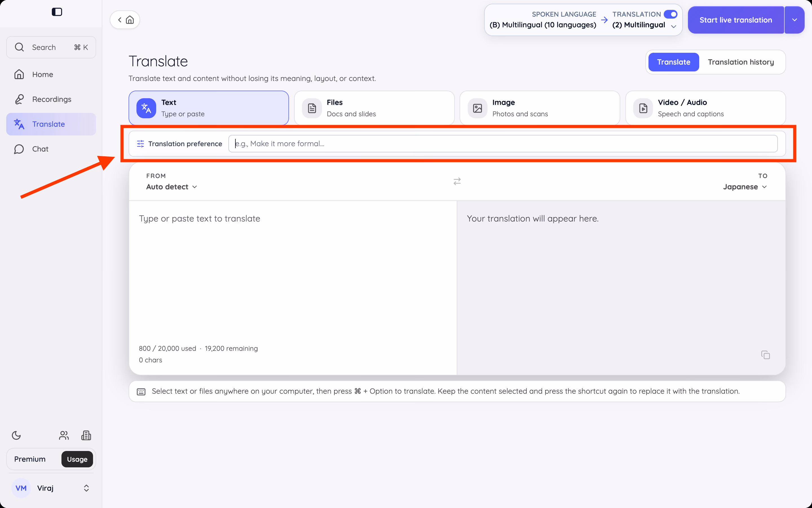The image size is (812, 508).
Task: Expand the Viraj account switcher
Action: tap(86, 488)
